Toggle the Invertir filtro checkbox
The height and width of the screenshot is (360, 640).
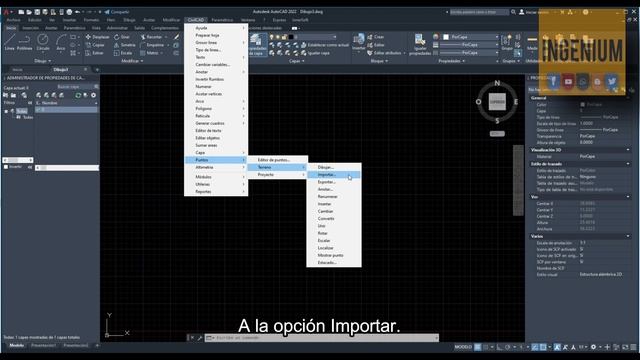(x=6, y=167)
